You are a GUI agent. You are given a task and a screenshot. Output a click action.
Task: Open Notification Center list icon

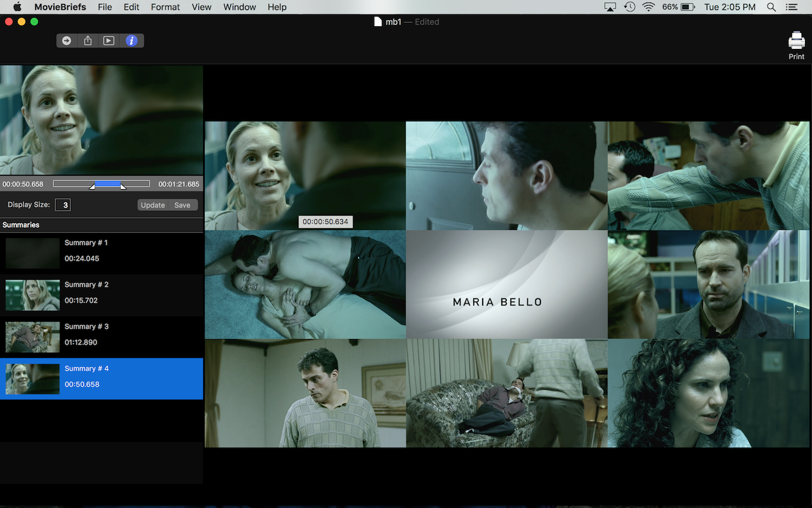pos(791,7)
